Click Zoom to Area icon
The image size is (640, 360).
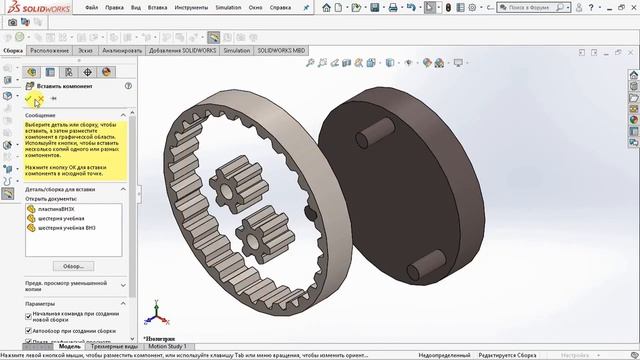point(322,62)
